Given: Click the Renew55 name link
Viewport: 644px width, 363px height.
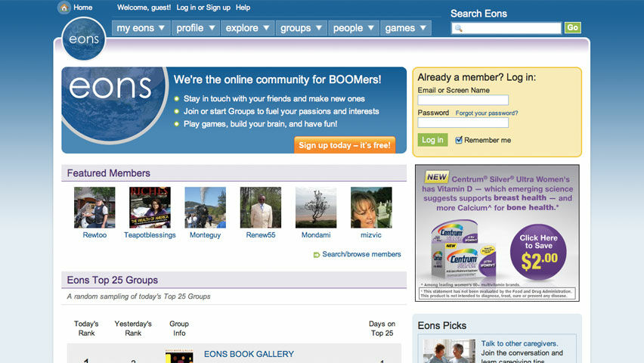Looking at the screenshot, I should pyautogui.click(x=261, y=235).
